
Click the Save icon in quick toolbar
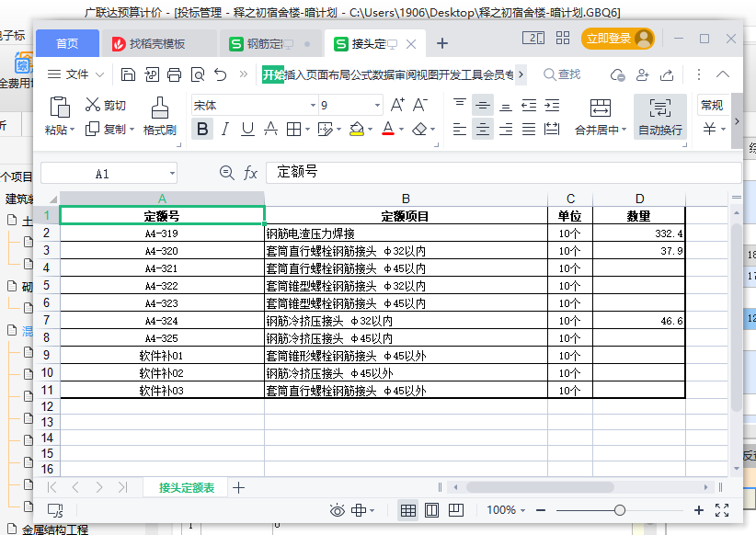click(x=128, y=74)
